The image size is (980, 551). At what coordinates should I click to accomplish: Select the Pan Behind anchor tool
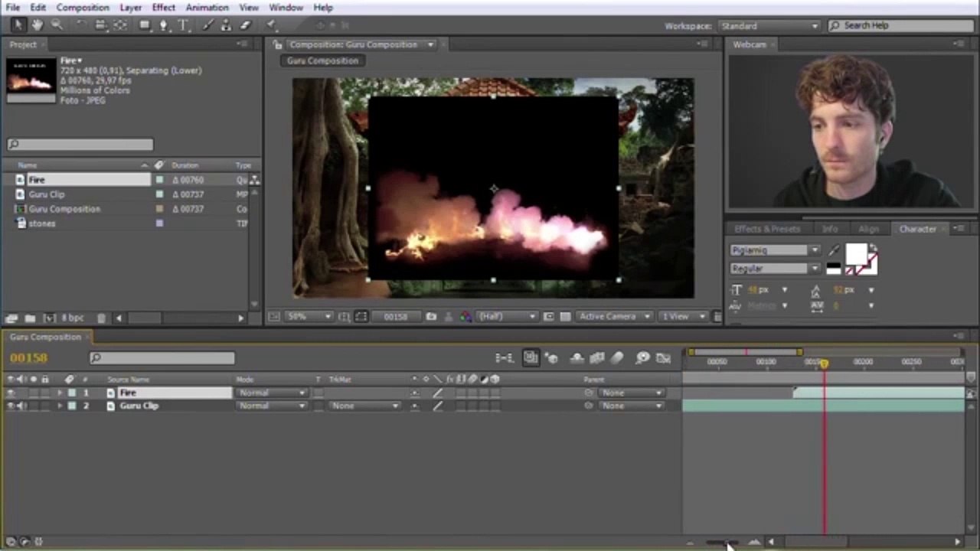(120, 25)
